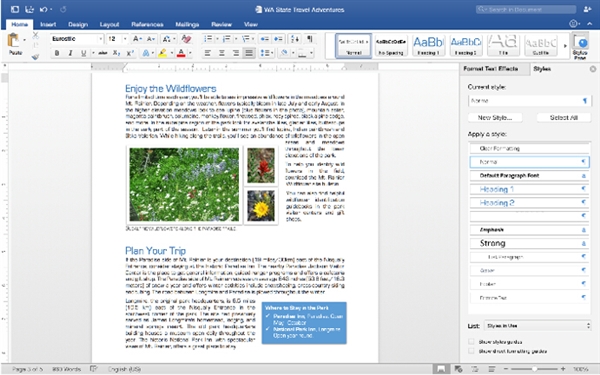The image size is (600, 375).
Task: Click the Sort icon
Action: pos(295,39)
